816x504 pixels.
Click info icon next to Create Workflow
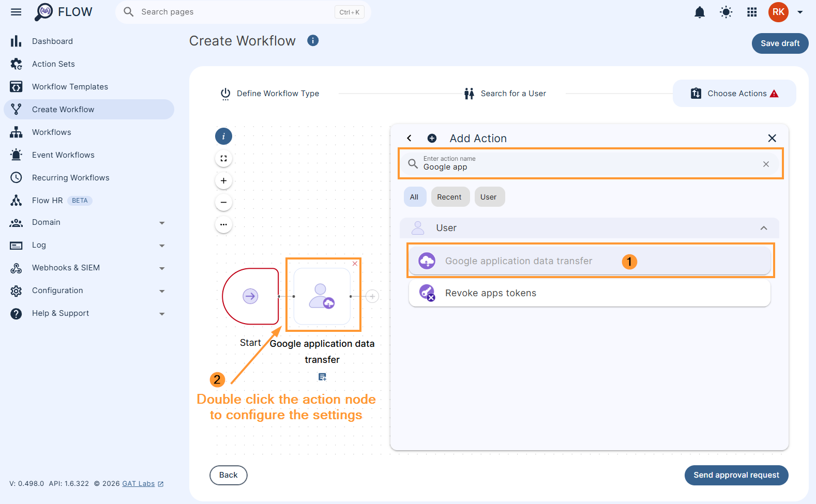[313, 40]
